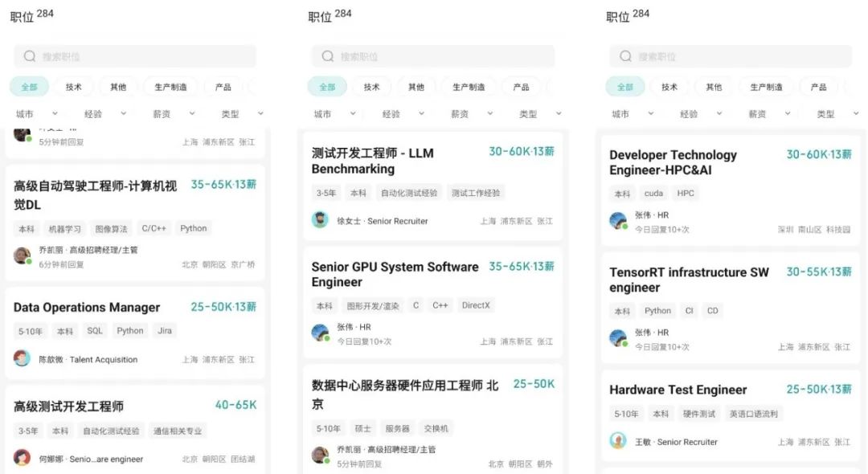Expand 城市 filter in Hardware Test Engineer screen
Image resolution: width=868 pixels, height=474 pixels.
click(633, 114)
